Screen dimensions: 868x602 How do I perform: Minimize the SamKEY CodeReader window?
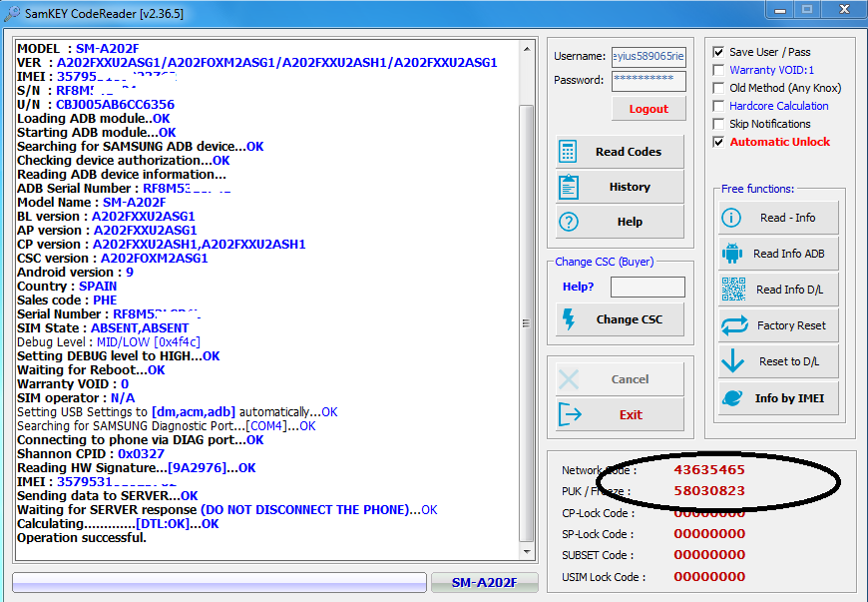780,9
